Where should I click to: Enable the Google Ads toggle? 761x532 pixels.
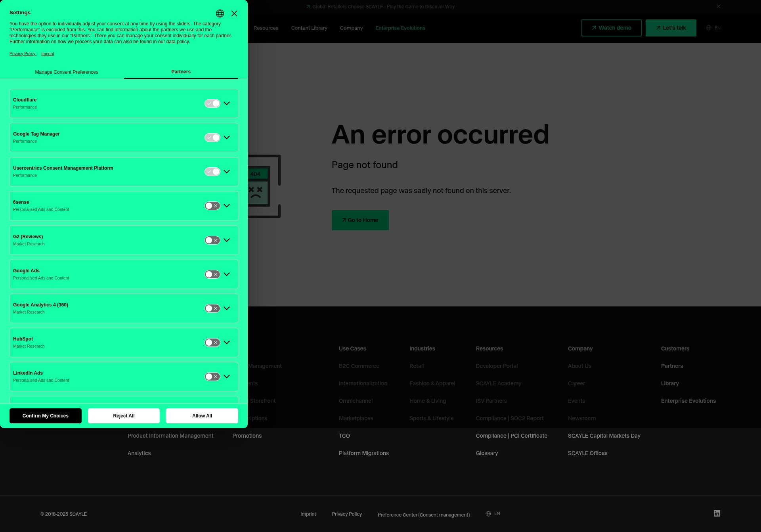[212, 274]
